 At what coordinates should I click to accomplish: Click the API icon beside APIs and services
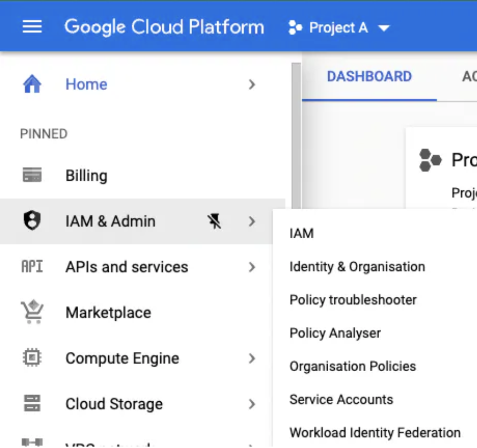point(32,267)
